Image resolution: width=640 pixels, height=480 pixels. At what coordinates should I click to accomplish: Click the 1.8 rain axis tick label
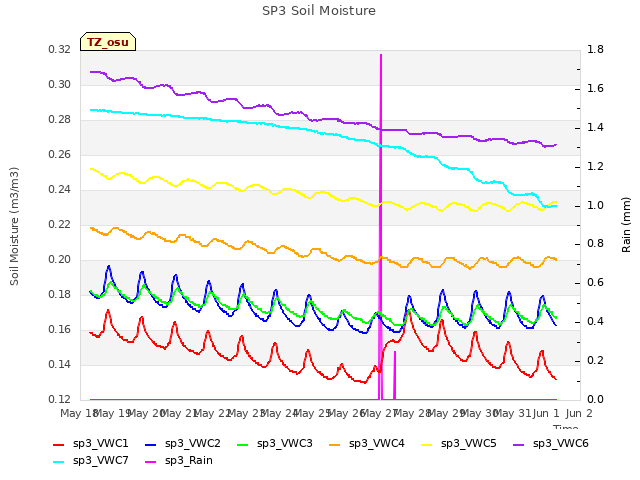(x=595, y=49)
